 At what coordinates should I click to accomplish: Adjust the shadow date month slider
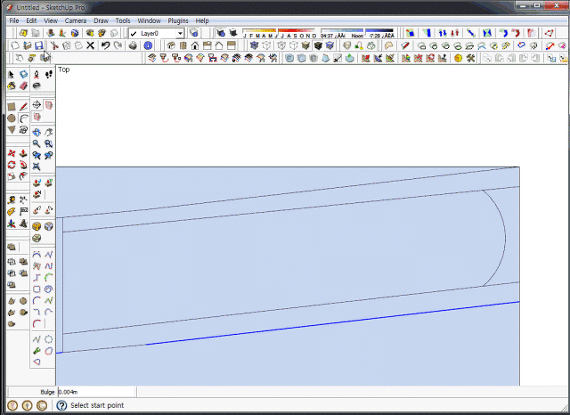pyautogui.click(x=280, y=33)
